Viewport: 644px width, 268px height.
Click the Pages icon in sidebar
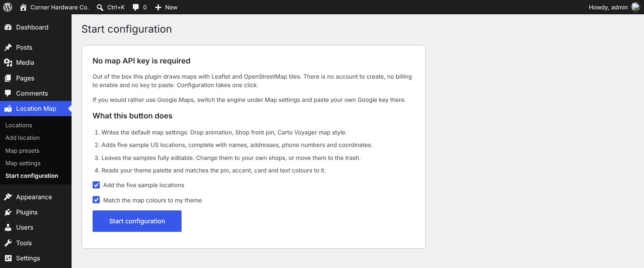click(8, 78)
